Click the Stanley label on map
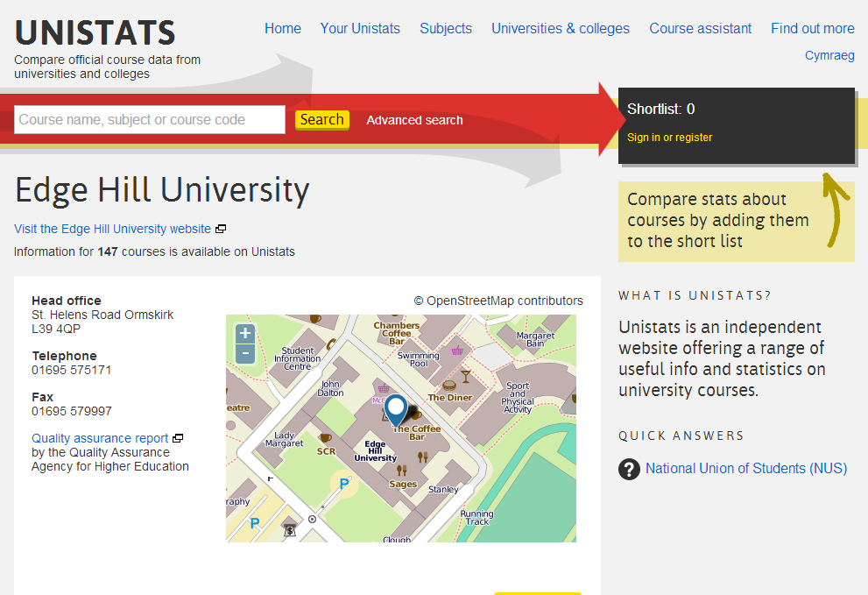 click(x=443, y=490)
